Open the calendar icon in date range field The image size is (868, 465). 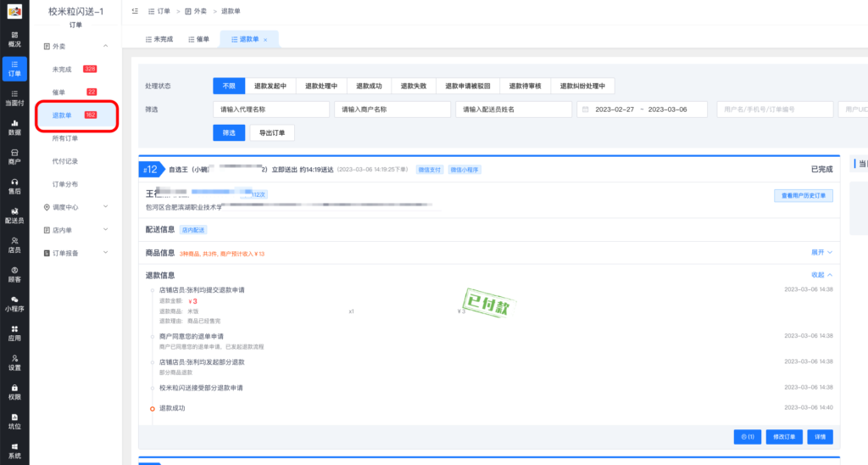[586, 109]
